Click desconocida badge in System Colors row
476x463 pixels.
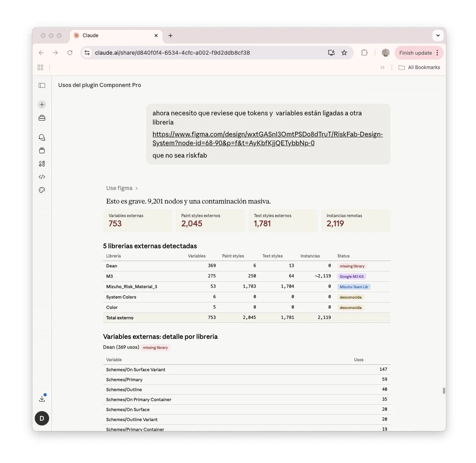(x=351, y=297)
